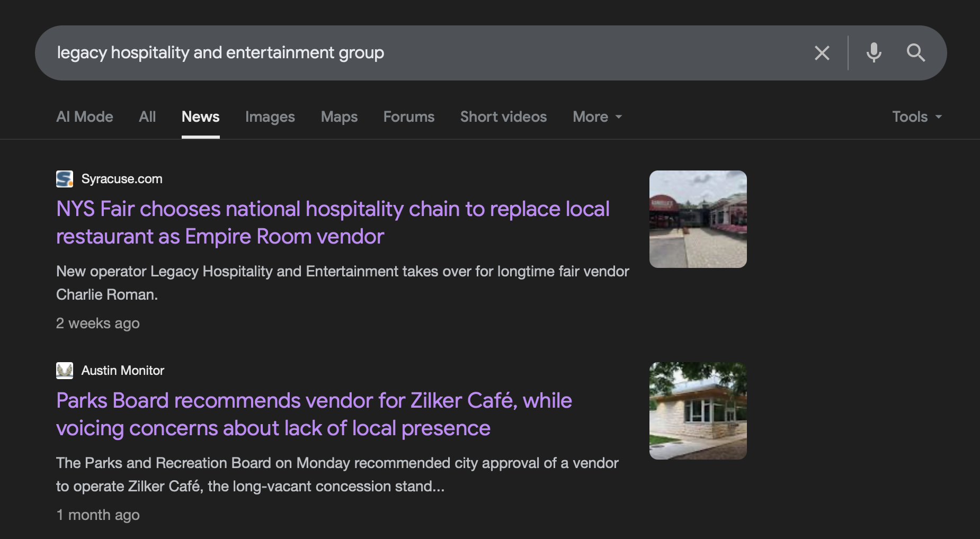Submit search with magnifying glass icon
980x539 pixels.
click(x=915, y=53)
